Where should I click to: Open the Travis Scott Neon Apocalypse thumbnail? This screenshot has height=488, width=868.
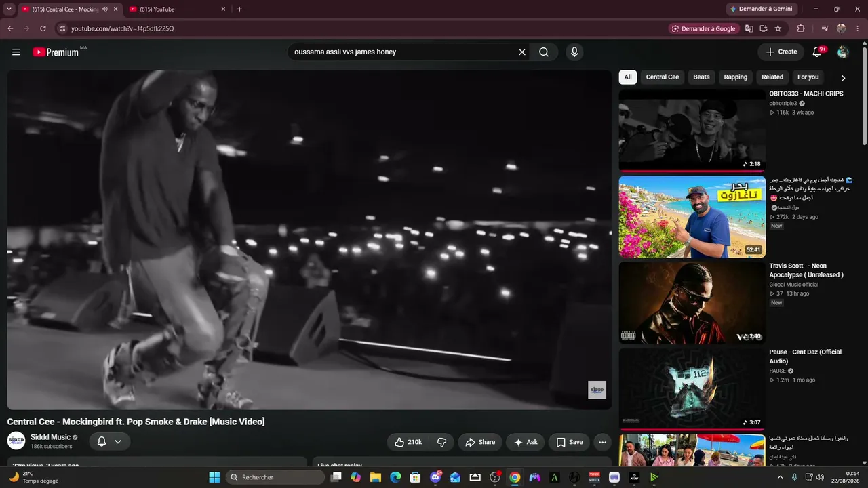(692, 303)
